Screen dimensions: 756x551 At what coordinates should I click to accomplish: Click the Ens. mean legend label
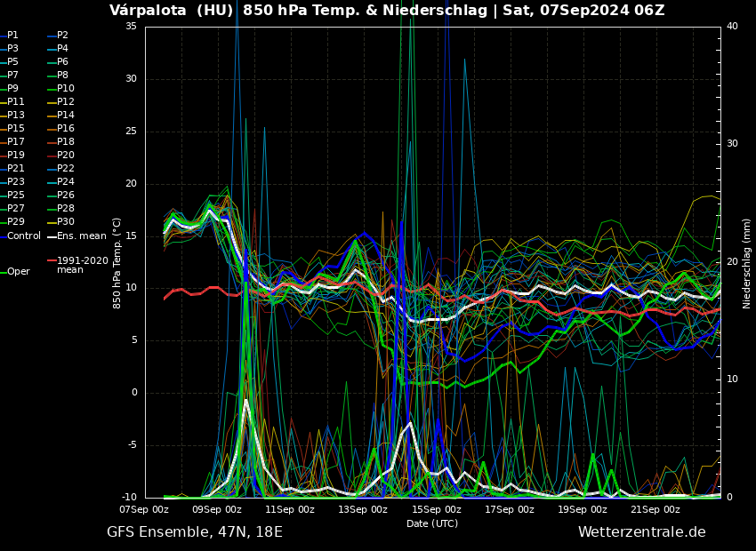(x=82, y=236)
